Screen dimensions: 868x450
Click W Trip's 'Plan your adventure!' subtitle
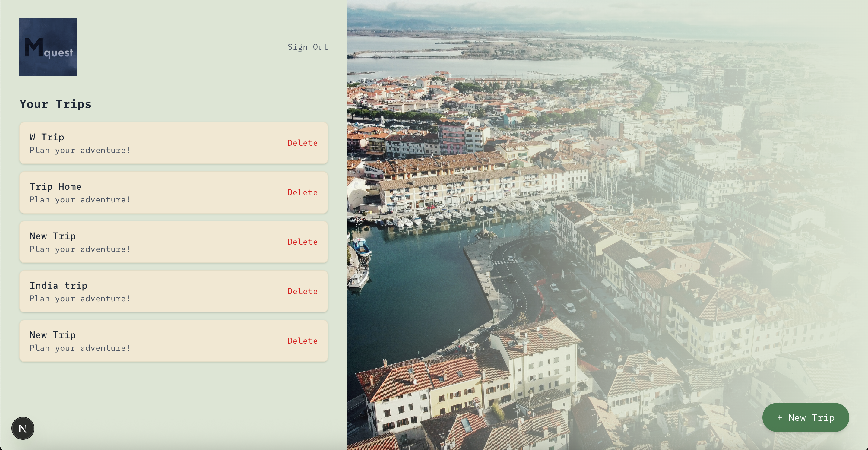point(80,150)
